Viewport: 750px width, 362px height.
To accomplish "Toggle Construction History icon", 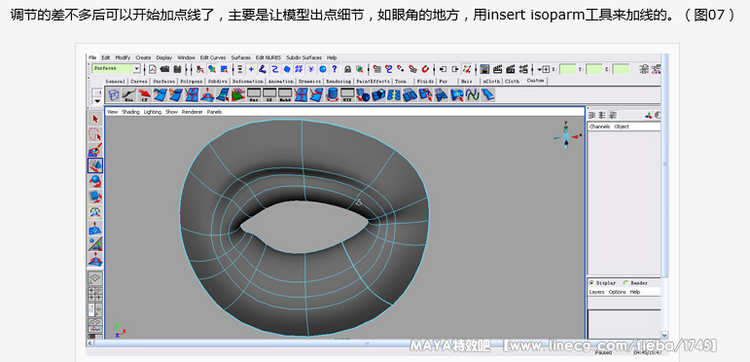I will coord(467,69).
